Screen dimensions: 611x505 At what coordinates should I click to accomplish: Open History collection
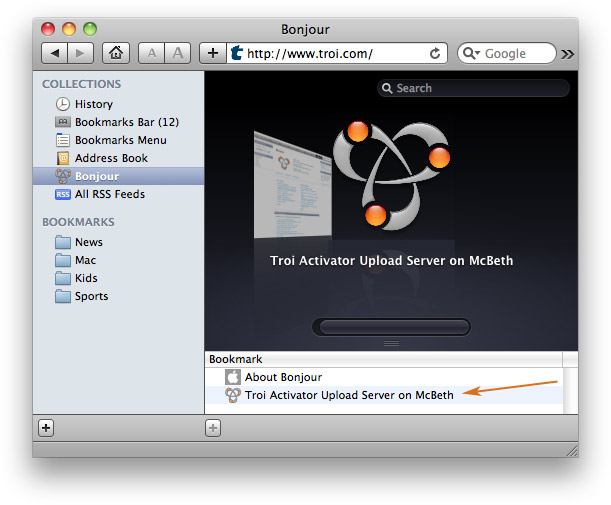click(118, 104)
